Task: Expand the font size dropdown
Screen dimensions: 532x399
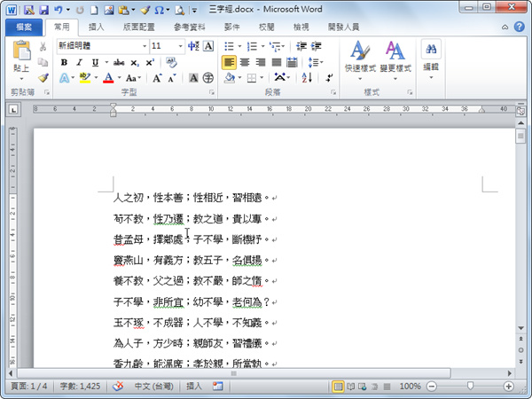Action: pyautogui.click(x=180, y=46)
